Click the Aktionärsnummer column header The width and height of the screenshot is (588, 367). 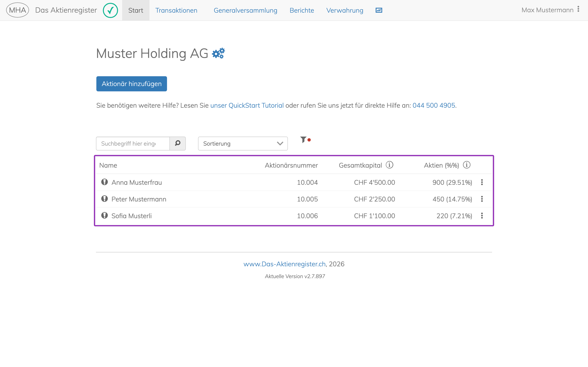pyautogui.click(x=291, y=165)
